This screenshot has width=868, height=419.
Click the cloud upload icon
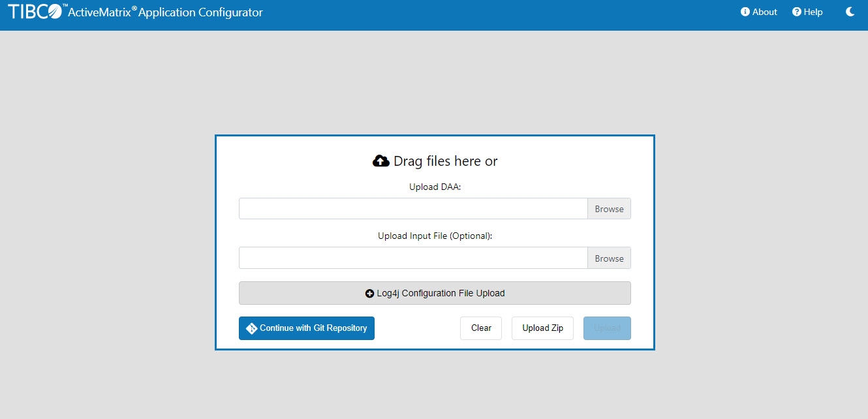[380, 161]
